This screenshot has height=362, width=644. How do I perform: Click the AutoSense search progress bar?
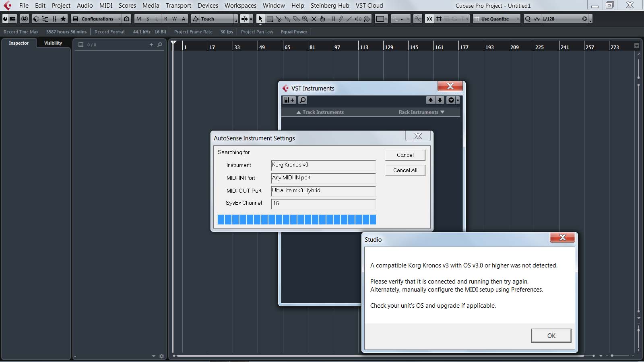click(297, 219)
